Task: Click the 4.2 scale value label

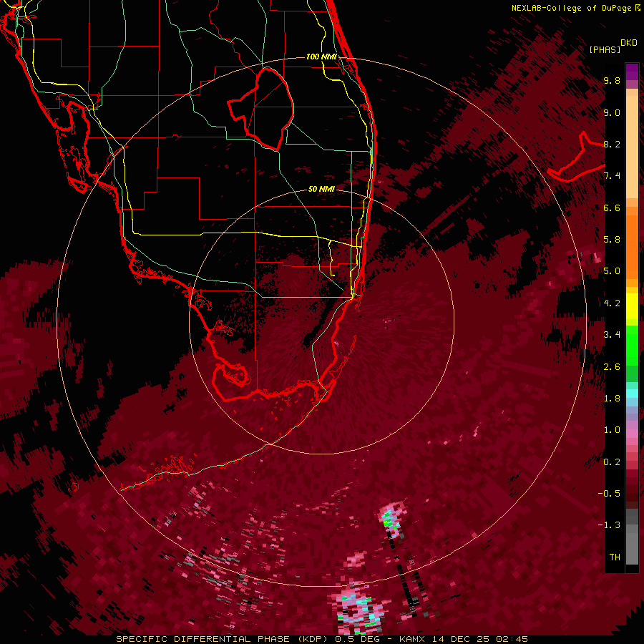Action: (612, 303)
